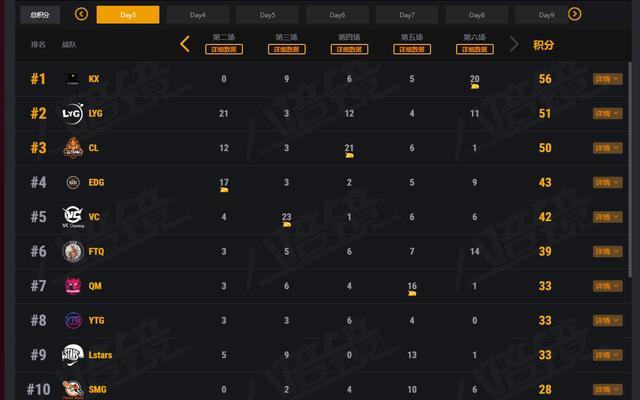This screenshot has width=640, height=400.
Task: Open detailed data for match 第二场
Action: 224,49
